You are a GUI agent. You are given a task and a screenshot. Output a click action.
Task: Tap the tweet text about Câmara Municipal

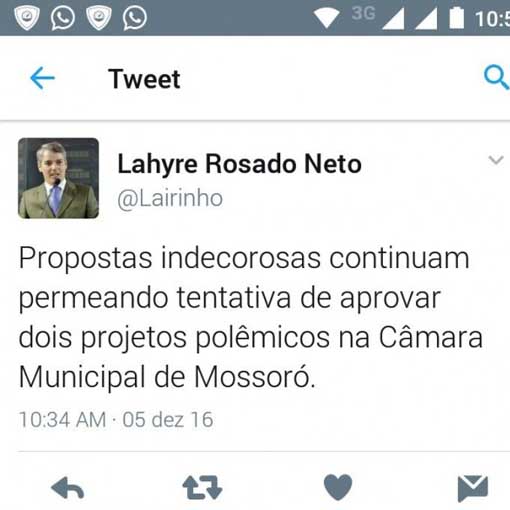pyautogui.click(x=251, y=317)
